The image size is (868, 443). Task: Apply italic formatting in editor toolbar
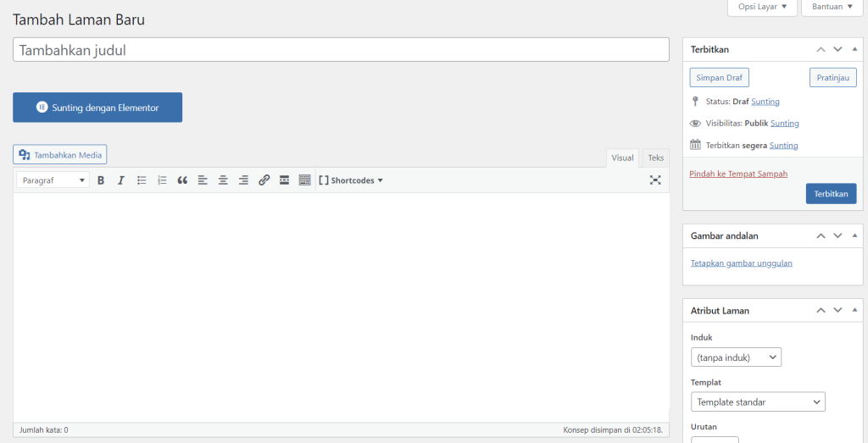click(121, 180)
